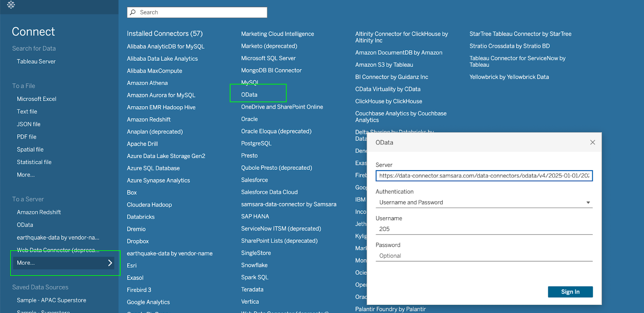The image size is (644, 313).
Task: Click the connector Search box
Action: pyautogui.click(x=197, y=12)
